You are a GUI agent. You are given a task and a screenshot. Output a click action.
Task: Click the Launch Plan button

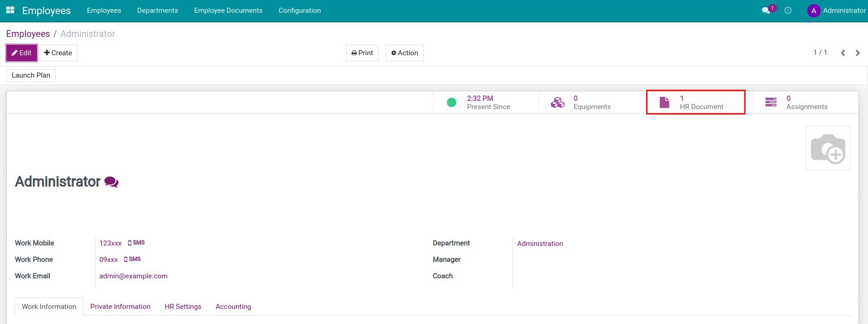pyautogui.click(x=31, y=75)
